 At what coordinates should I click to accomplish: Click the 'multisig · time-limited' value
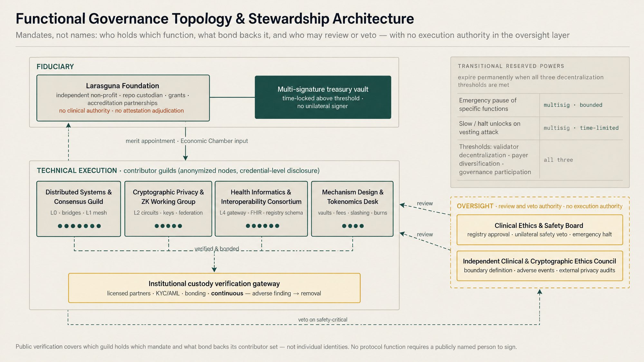click(x=581, y=128)
